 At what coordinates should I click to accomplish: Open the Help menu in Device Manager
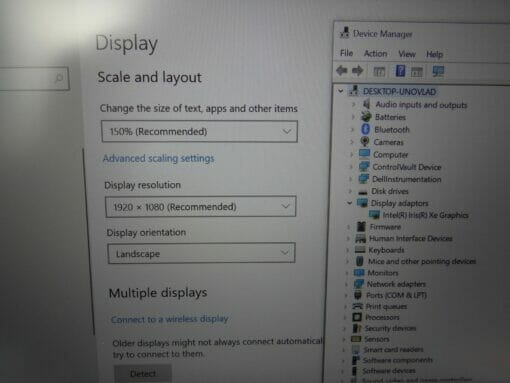(x=434, y=54)
